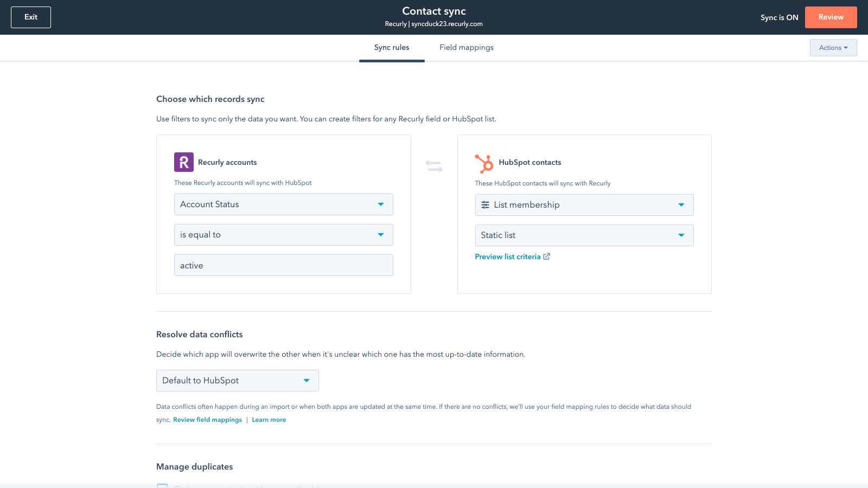Click the Recurly purple logo icon

[x=183, y=162]
